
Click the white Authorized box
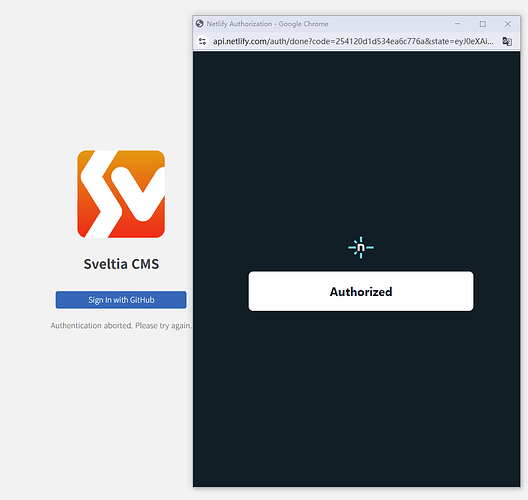361,291
